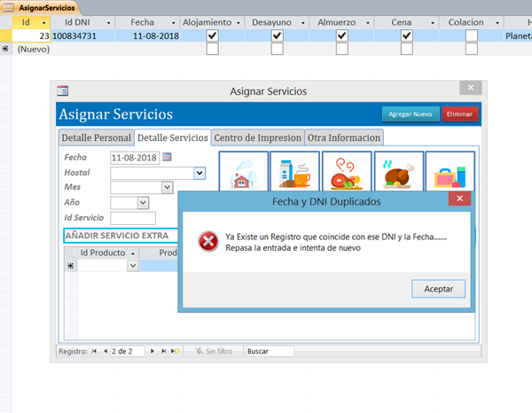532x413 pixels.
Task: Click the AÑADIR SERVICIO EXTRA label
Action: tap(117, 236)
